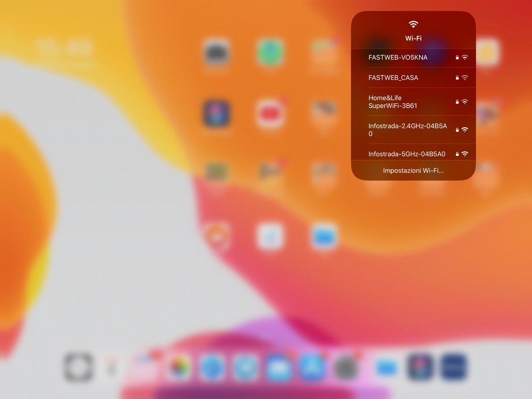Screen dimensions: 532x399
Task: Click the lock icon on Infostrada-2.4GHz-04B5A0 row
Action: click(457, 130)
